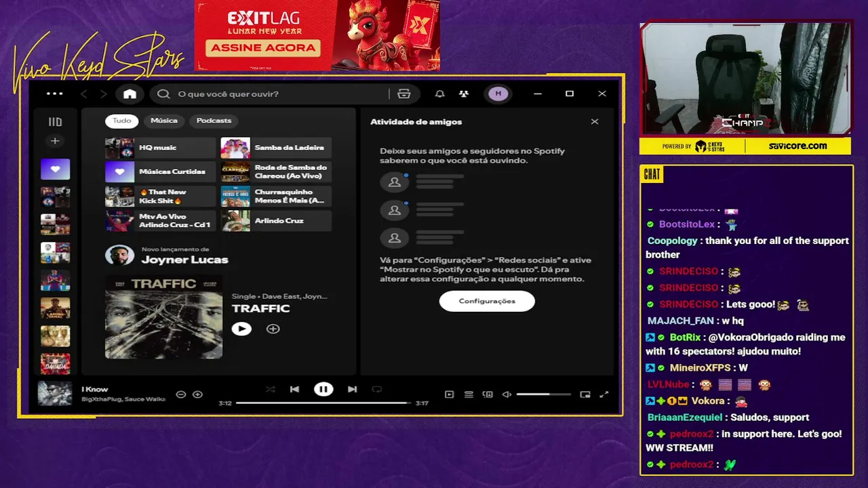868x488 pixels.
Task: Open the profile avatar "H" menu
Action: (498, 94)
